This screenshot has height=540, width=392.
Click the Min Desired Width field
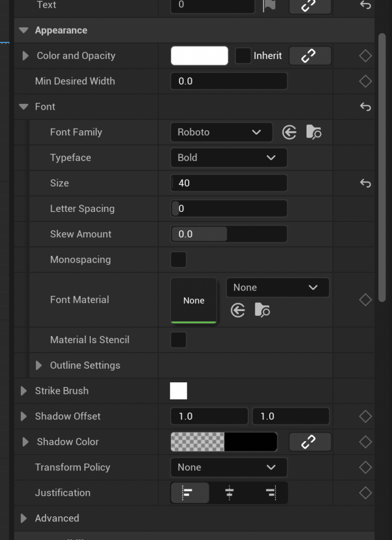tap(228, 81)
